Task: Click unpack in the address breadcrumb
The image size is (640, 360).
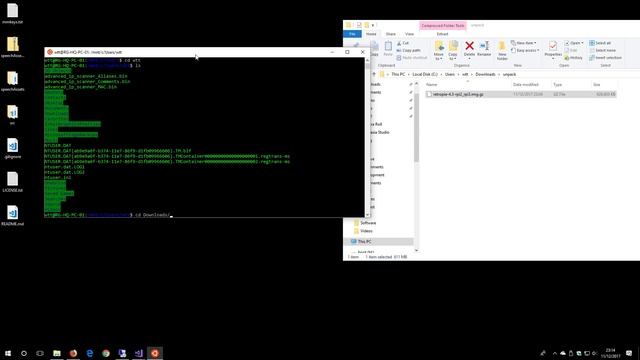Action: [509, 74]
